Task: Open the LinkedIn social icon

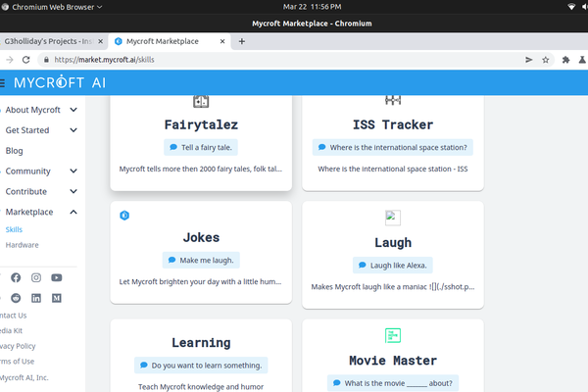Action: 36,298
